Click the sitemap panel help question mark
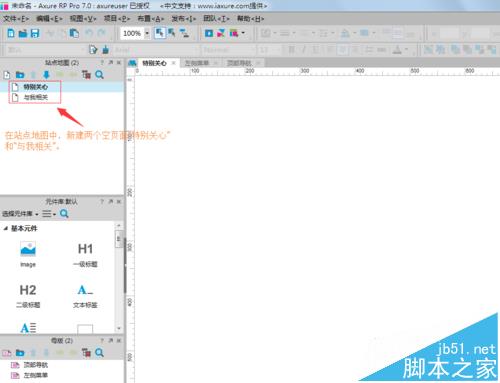Viewport: 500px width, 383px height. 102,63
